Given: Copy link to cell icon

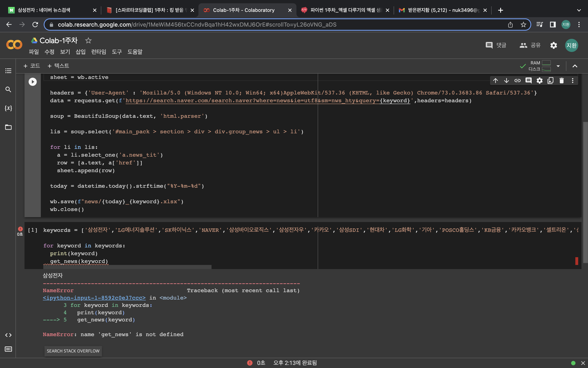Looking at the screenshot, I should 518,81.
